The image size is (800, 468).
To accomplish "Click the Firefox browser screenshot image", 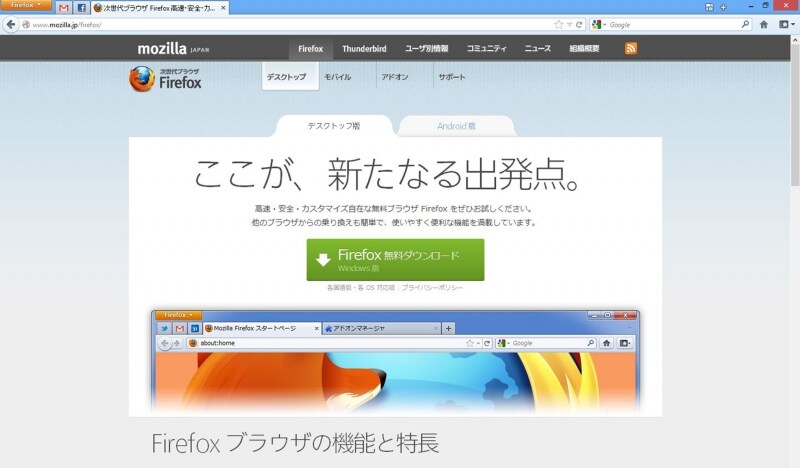I will [395, 361].
